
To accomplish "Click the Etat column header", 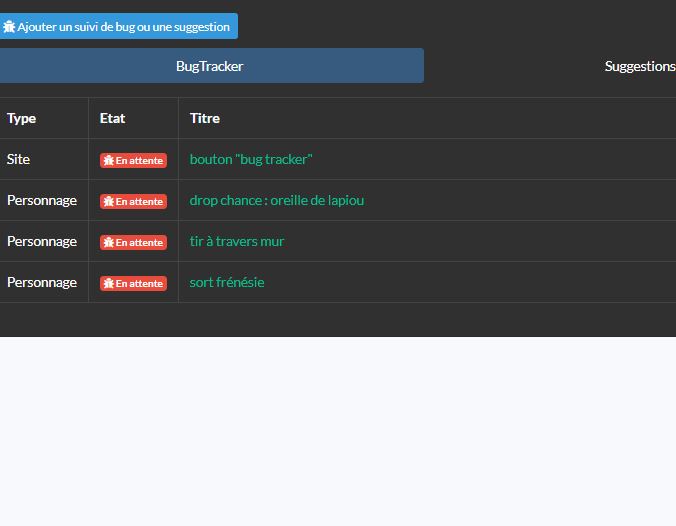I will (112, 118).
